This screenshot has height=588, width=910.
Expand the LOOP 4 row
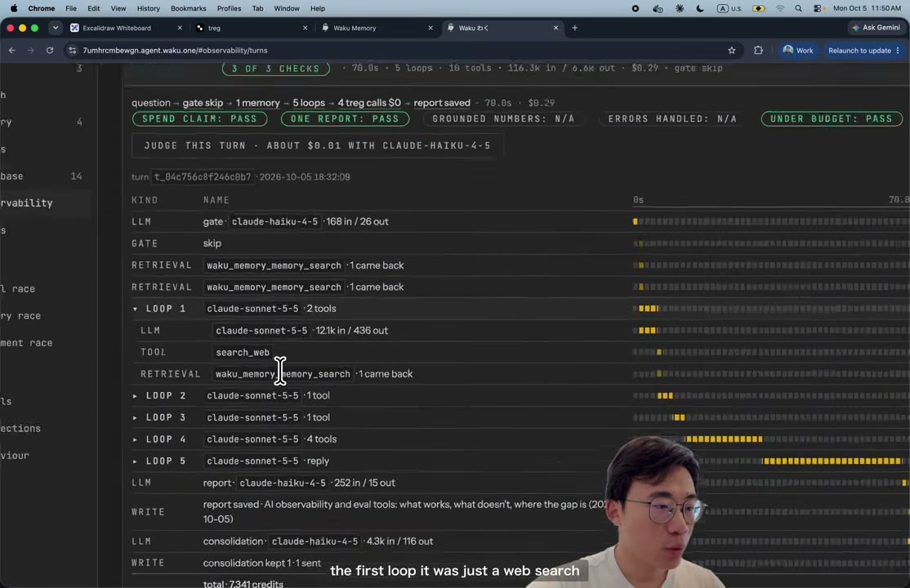136,439
